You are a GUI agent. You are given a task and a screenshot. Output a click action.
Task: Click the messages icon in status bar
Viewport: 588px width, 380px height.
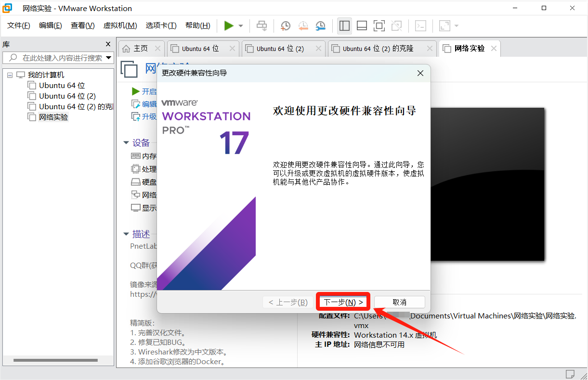coord(570,374)
